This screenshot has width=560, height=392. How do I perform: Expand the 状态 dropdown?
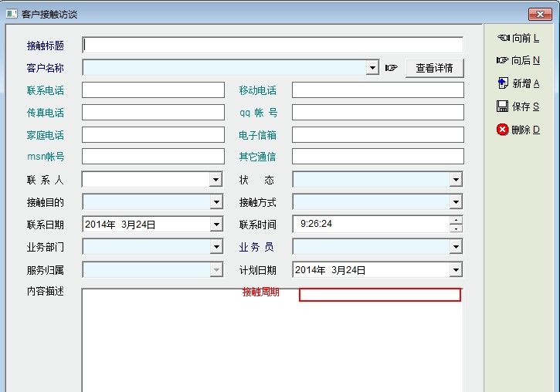456,180
